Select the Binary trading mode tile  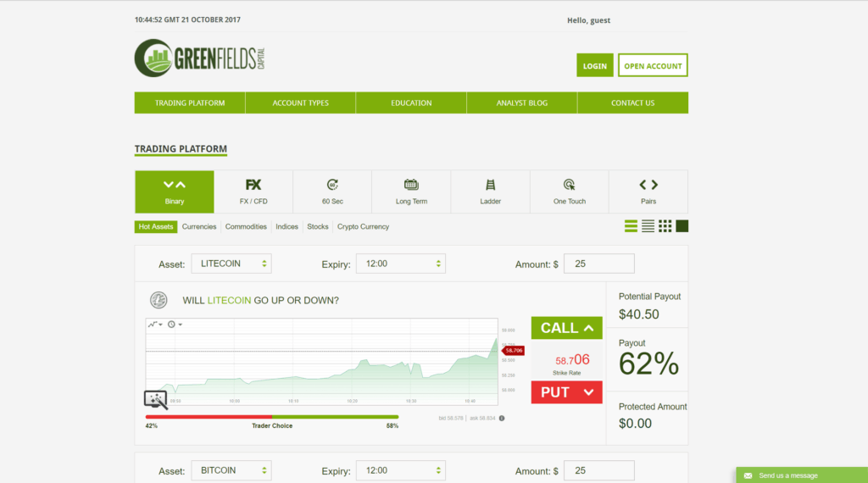click(175, 192)
